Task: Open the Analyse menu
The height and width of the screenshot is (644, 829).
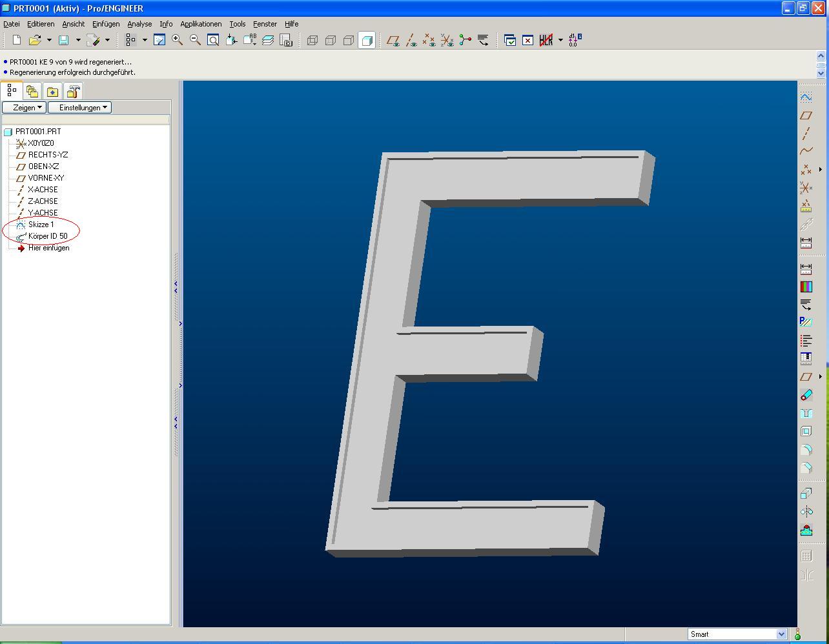Action: pyautogui.click(x=139, y=24)
